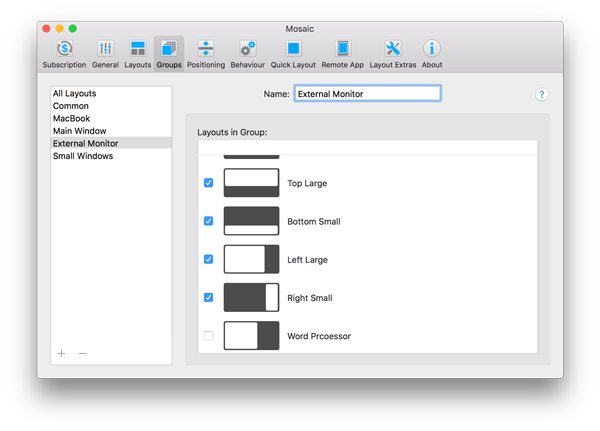Click the help question mark button
Viewport: 600px width, 431px height.
[541, 94]
